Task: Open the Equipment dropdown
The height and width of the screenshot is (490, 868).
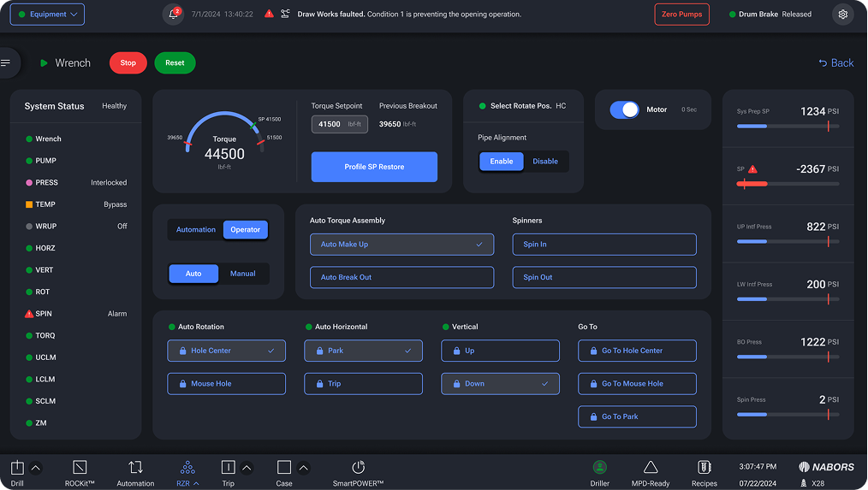Action: pos(47,15)
